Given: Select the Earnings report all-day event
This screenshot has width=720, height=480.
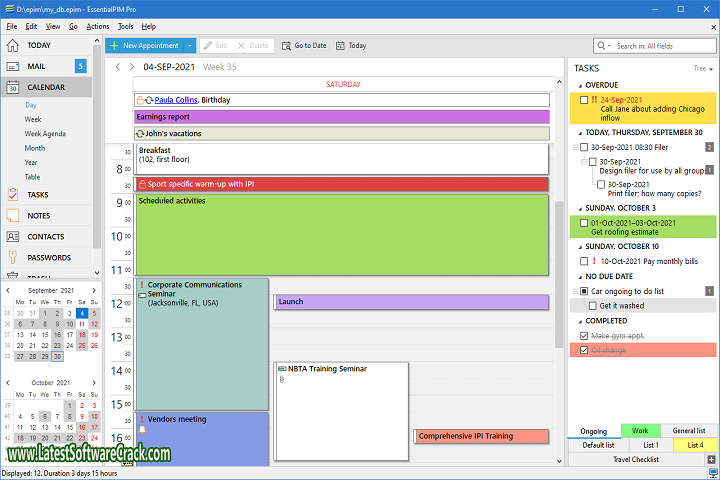Looking at the screenshot, I should point(342,117).
